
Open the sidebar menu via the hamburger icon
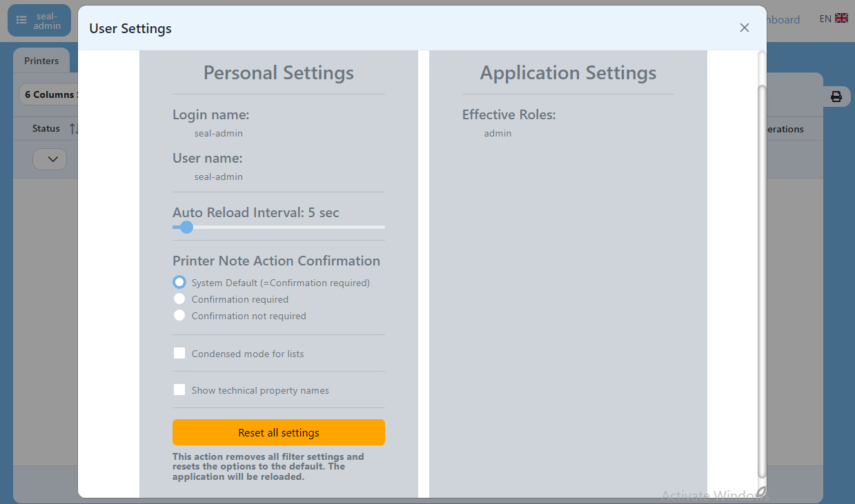[x=21, y=20]
